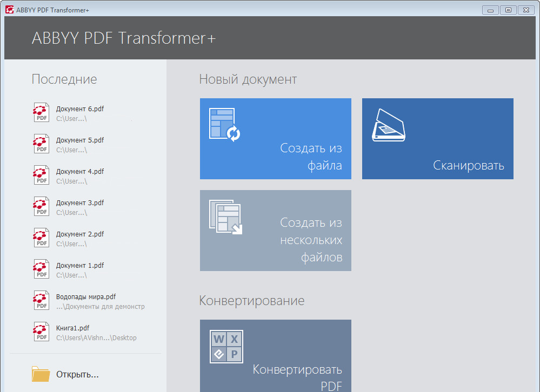Viewport: 540px width, 392px height.
Task: Choose the Сканировать tile label
Action: click(468, 166)
